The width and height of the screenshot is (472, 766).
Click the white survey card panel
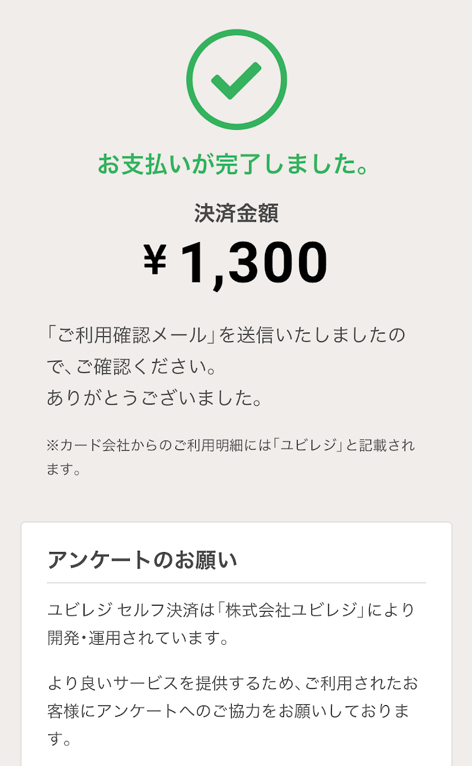click(236, 644)
